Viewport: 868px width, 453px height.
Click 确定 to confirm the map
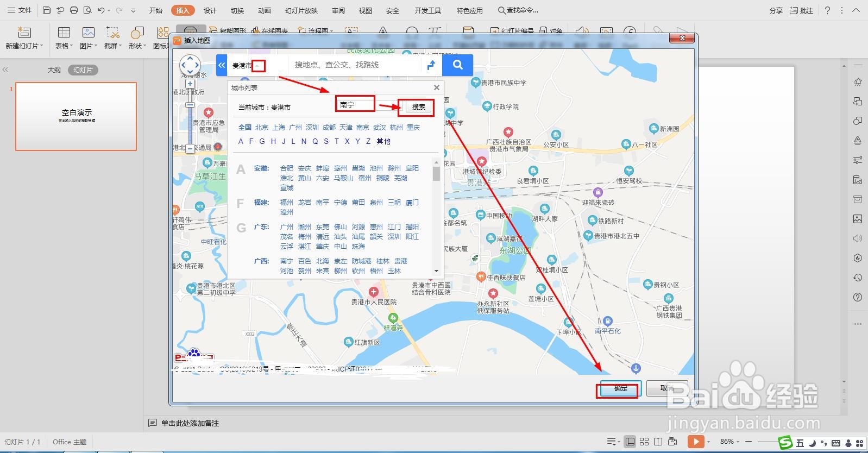620,388
